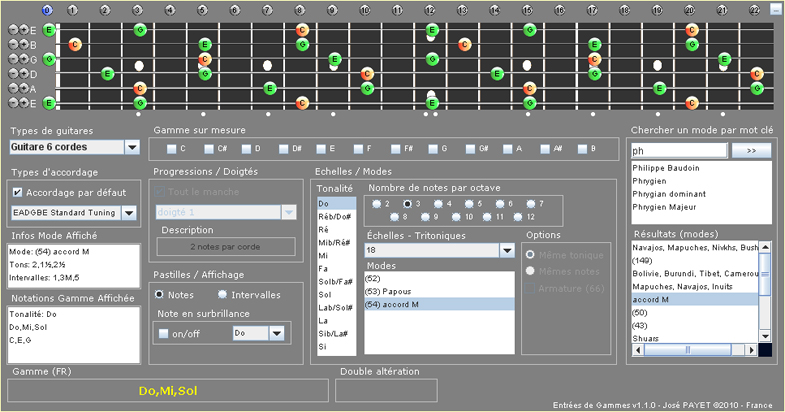Viewport: 785px width, 412px height.
Task: Click the fret 12 number marker
Action: tap(431, 10)
